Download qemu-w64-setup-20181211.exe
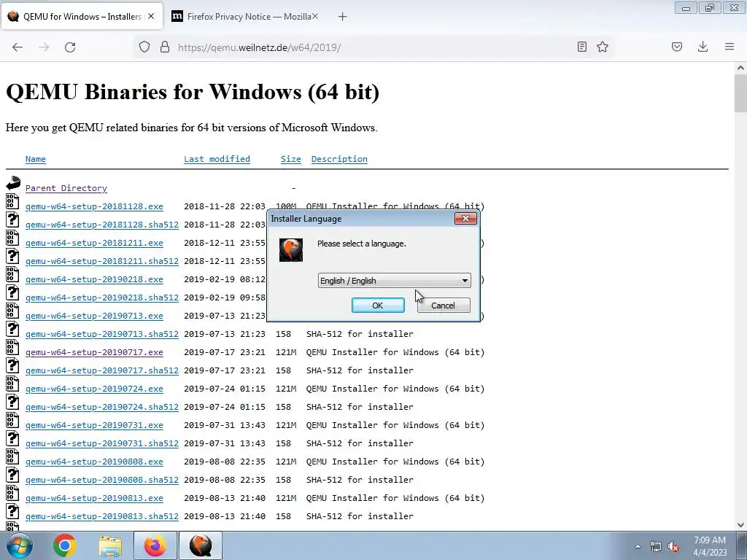This screenshot has height=560, width=747. click(x=94, y=243)
